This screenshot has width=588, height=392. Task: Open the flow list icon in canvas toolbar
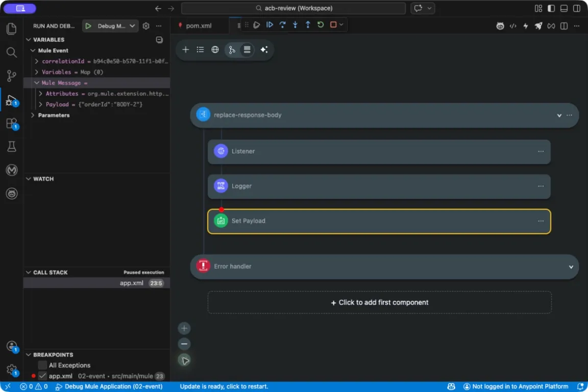pyautogui.click(x=200, y=50)
